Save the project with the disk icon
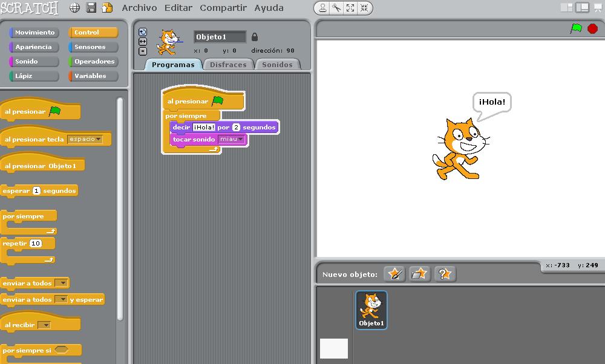The width and height of the screenshot is (605, 364). click(x=91, y=8)
